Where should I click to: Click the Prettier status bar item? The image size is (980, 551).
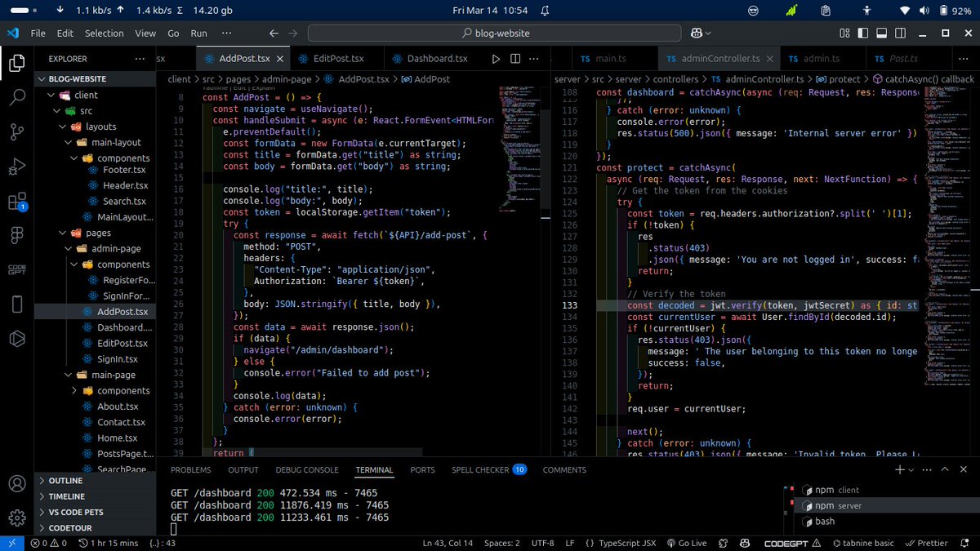point(928,543)
